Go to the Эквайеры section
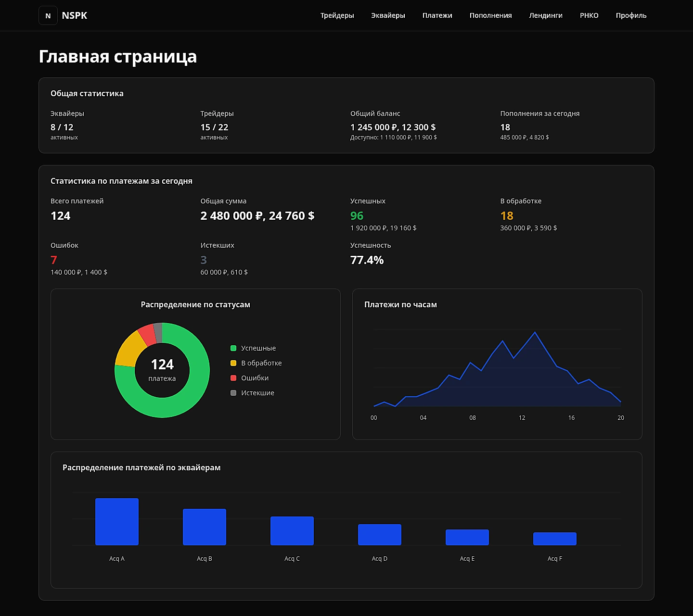Viewport: 693px width, 616px height. click(388, 15)
